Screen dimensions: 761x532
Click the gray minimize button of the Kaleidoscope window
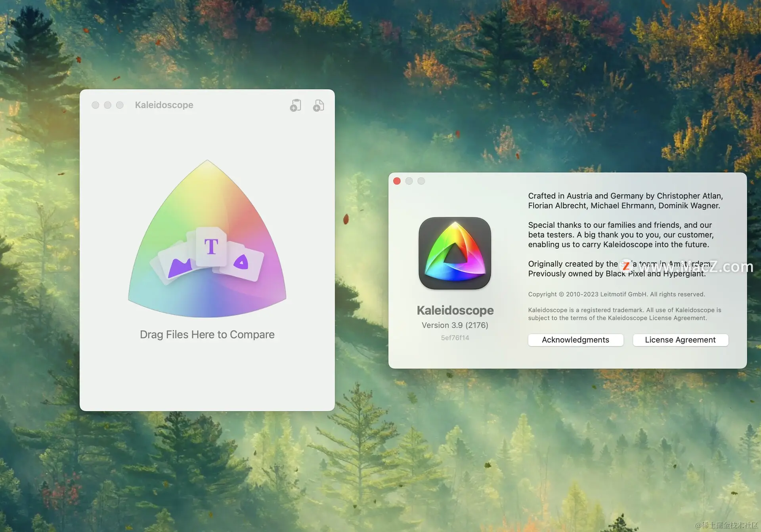coord(107,105)
